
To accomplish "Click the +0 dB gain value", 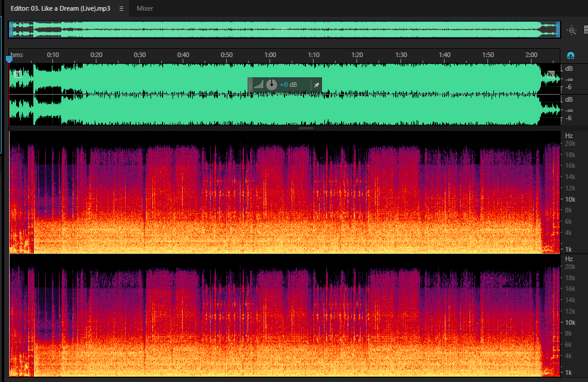I will (289, 84).
